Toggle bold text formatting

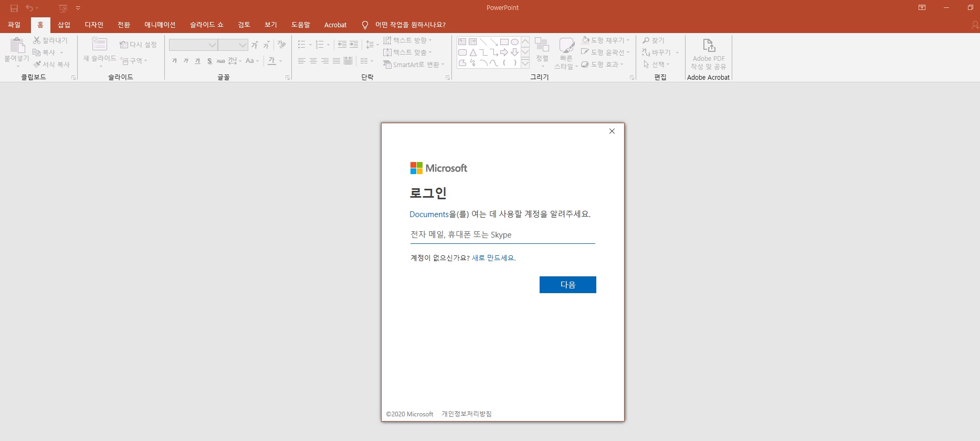point(175,61)
